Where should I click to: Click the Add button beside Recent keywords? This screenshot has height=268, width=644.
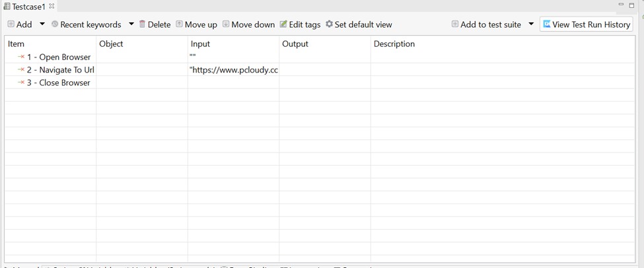pos(20,24)
